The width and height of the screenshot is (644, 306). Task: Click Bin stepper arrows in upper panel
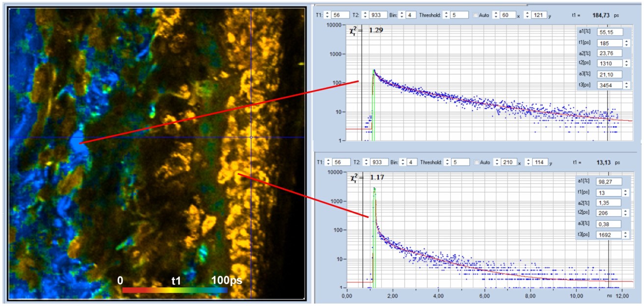pos(402,15)
